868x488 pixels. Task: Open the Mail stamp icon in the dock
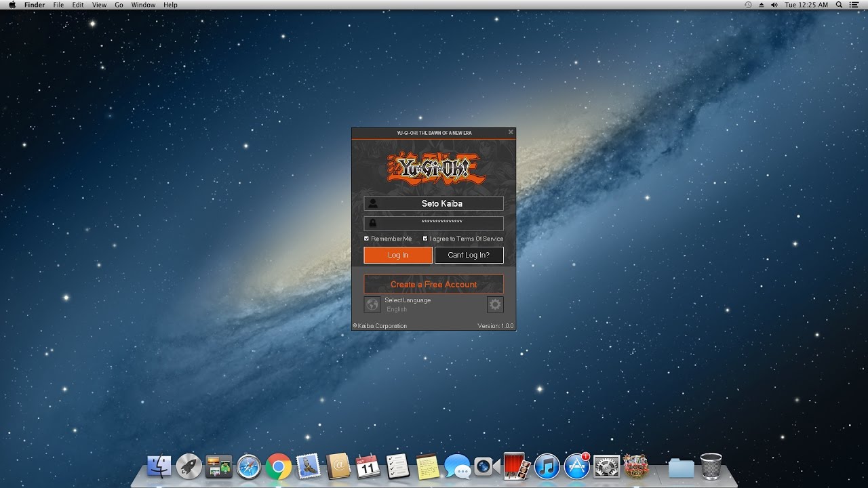309,466
